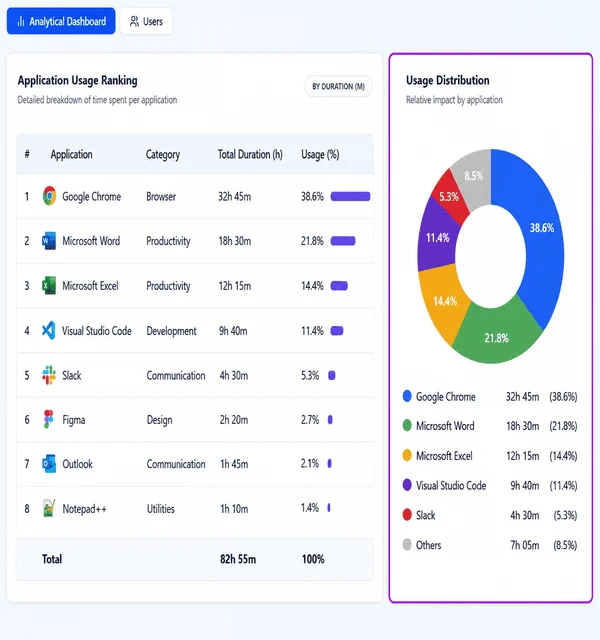Click the Figma app icon
Viewport: 600px width, 640px height.
click(49, 419)
